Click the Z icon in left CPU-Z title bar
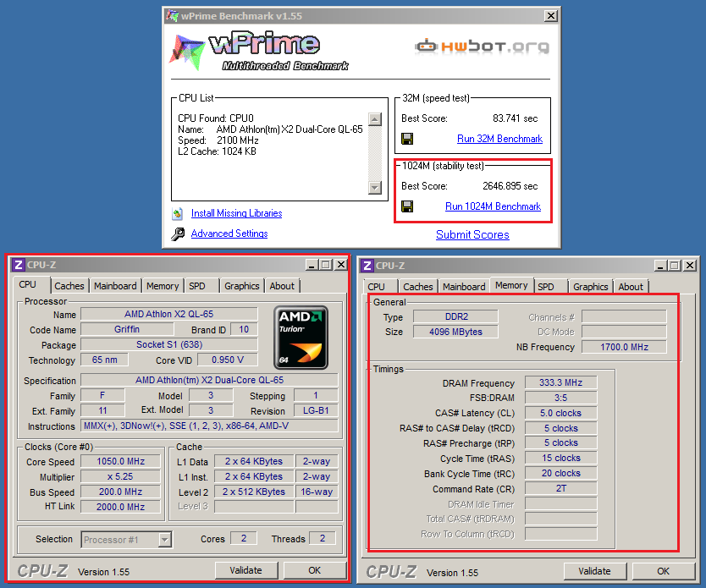The width and height of the screenshot is (706, 588). click(18, 265)
